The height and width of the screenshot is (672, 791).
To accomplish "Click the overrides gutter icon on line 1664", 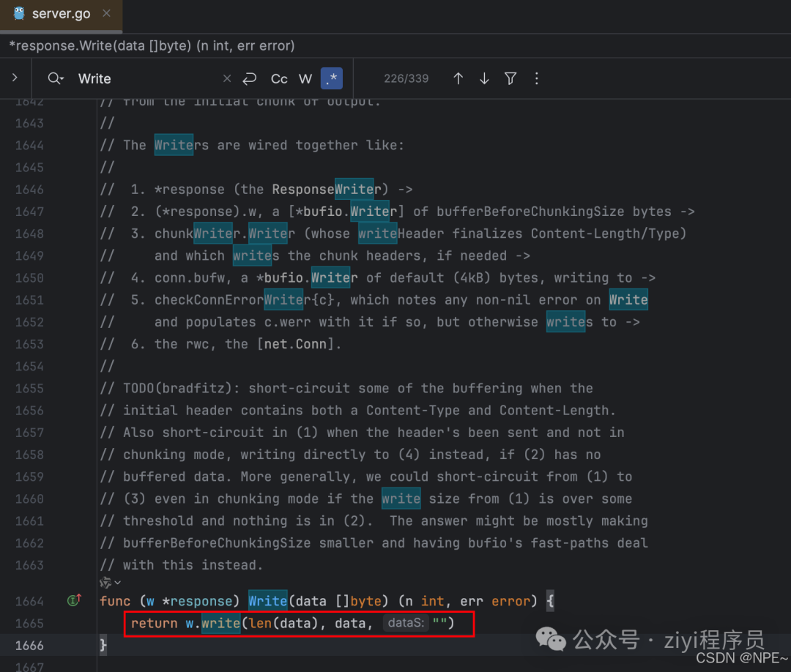I will pyautogui.click(x=73, y=600).
